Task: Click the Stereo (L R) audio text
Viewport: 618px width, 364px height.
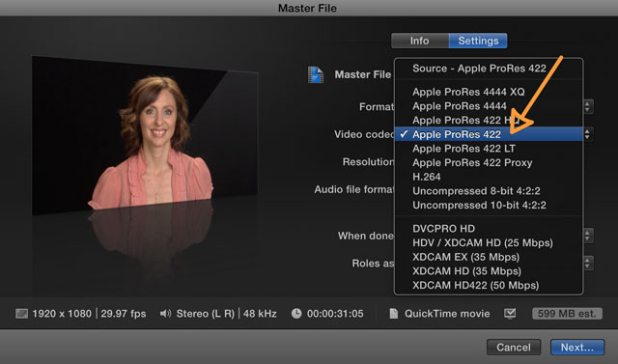Action: pos(206,314)
